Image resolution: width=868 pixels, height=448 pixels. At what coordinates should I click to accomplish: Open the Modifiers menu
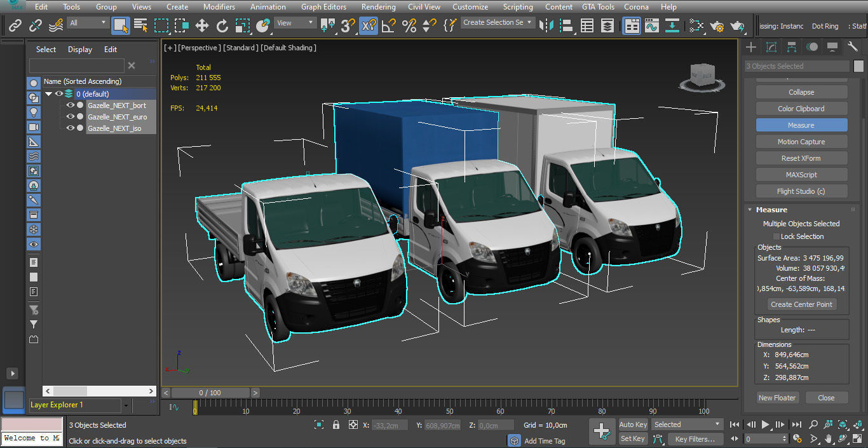point(219,7)
